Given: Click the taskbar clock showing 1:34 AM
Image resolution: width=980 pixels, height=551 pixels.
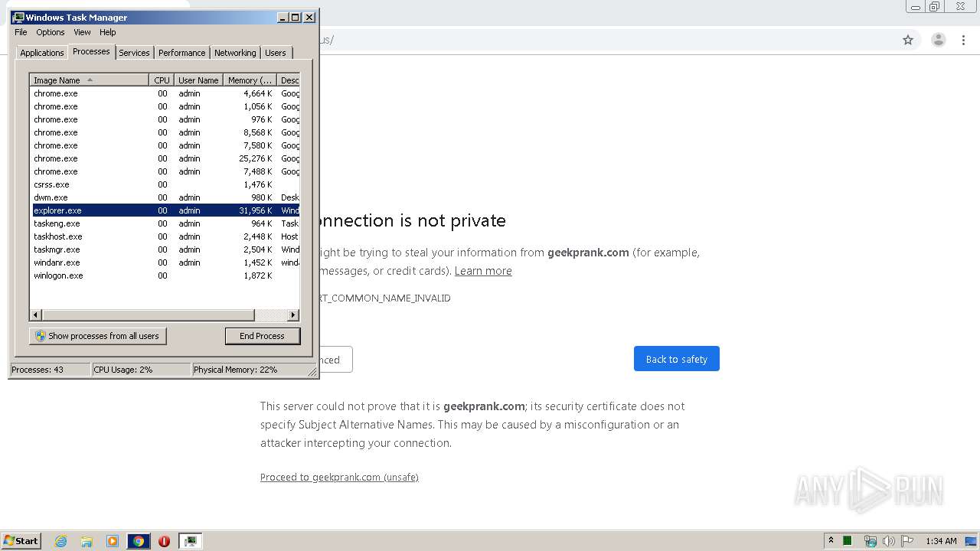Looking at the screenshot, I should click(941, 541).
